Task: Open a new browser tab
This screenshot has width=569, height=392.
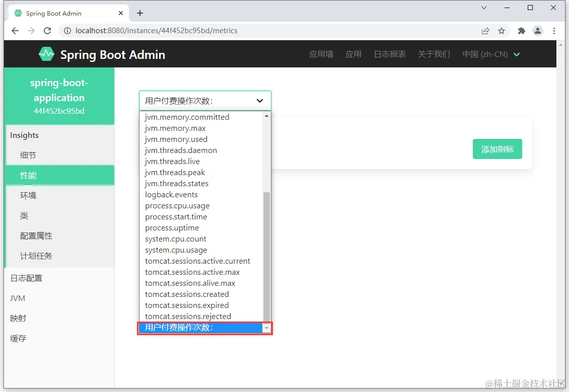Action: 139,13
